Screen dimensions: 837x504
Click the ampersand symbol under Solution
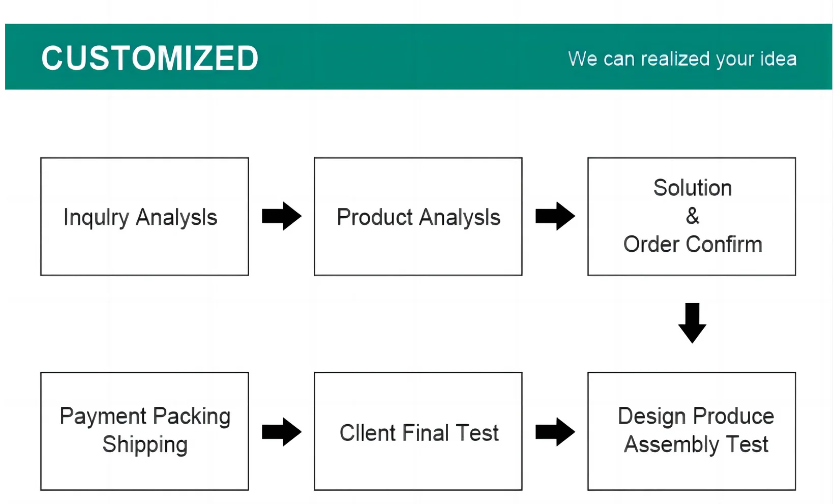[x=692, y=216]
